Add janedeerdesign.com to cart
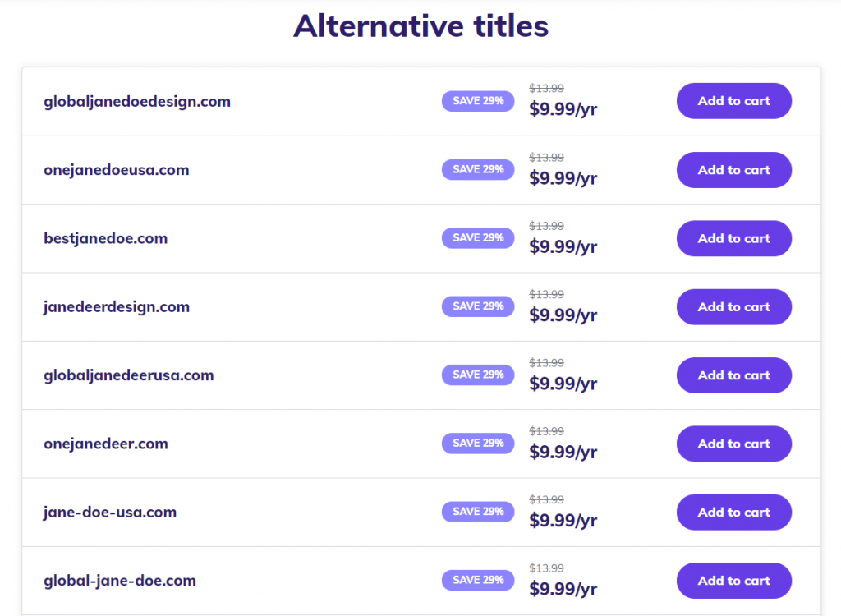 coord(733,307)
